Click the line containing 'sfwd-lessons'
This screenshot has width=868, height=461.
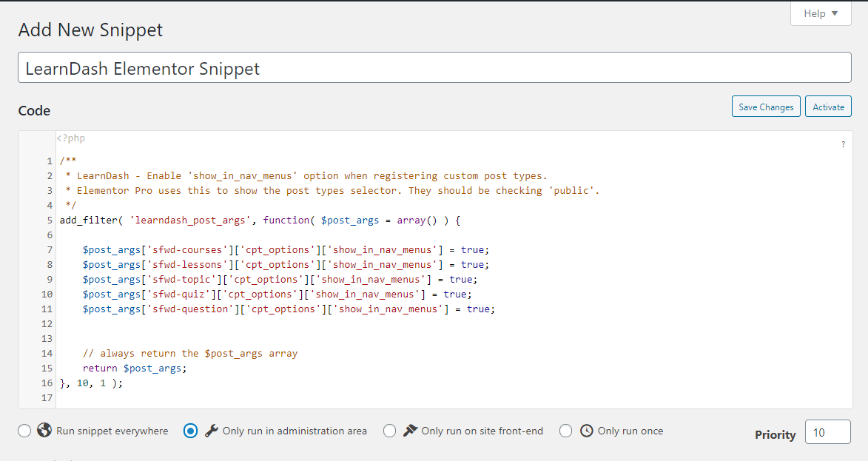(286, 264)
